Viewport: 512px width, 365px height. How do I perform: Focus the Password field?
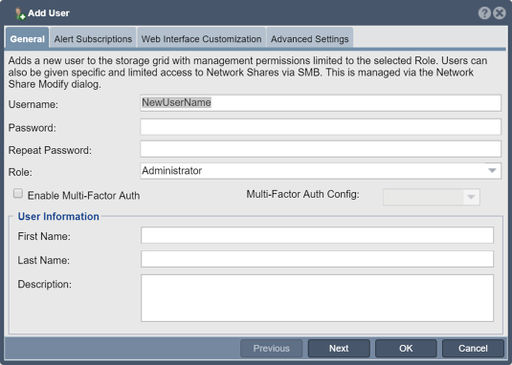(320, 127)
